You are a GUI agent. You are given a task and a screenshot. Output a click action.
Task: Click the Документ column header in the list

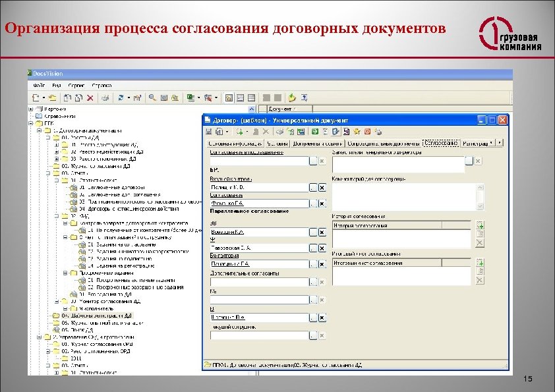(x=290, y=109)
